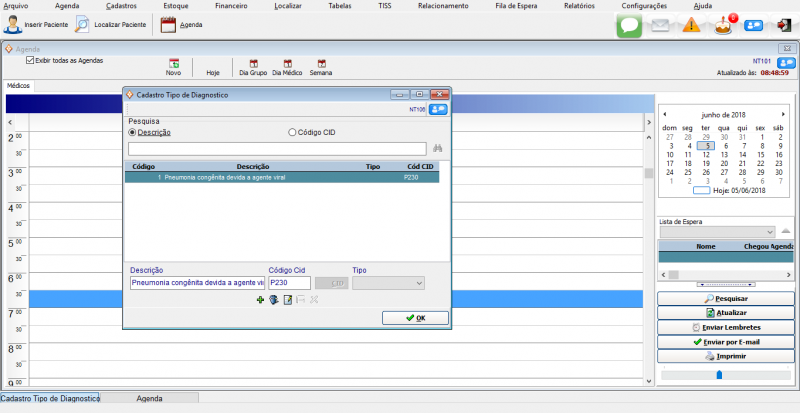Open the green chat messages icon

[x=628, y=26]
